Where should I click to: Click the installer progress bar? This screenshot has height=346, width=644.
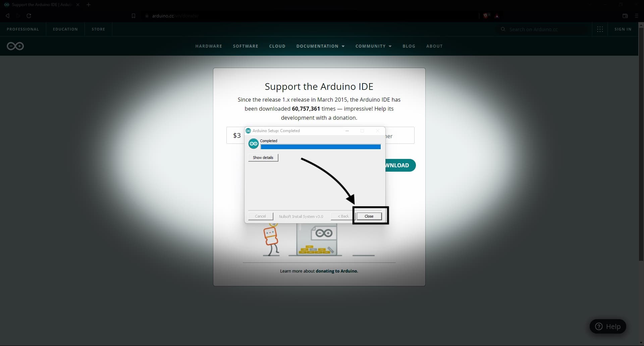321,147
